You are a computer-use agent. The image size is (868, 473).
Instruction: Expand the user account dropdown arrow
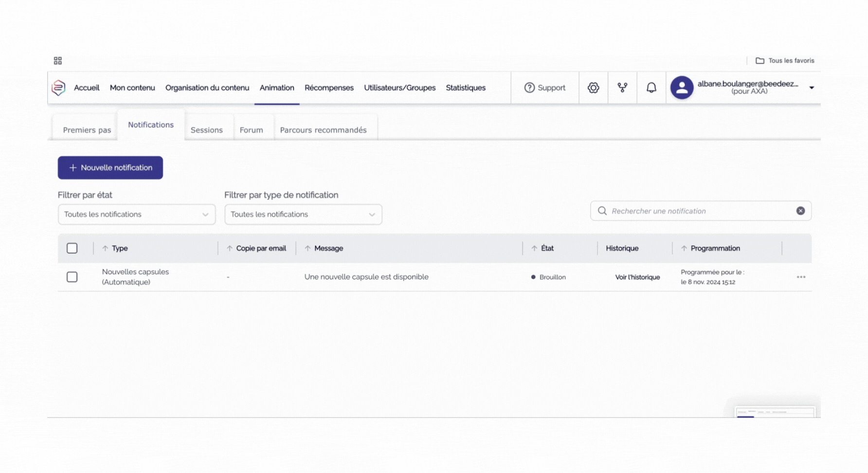click(812, 88)
